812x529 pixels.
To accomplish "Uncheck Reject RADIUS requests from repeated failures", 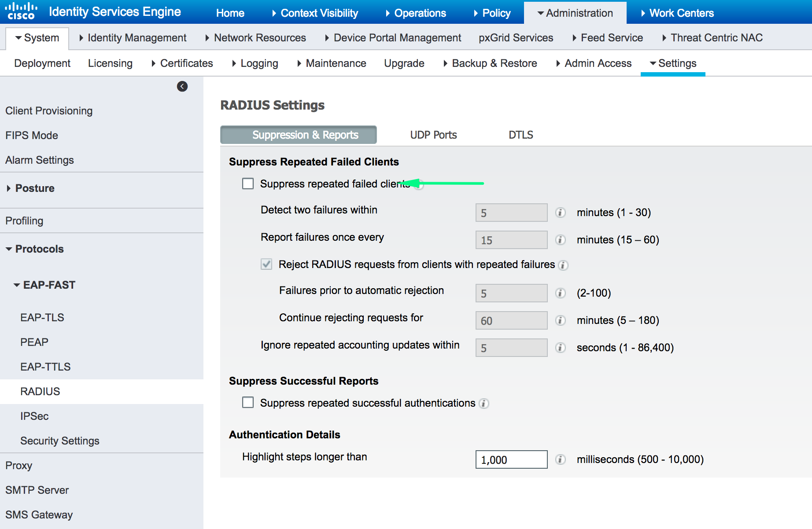I will point(266,264).
